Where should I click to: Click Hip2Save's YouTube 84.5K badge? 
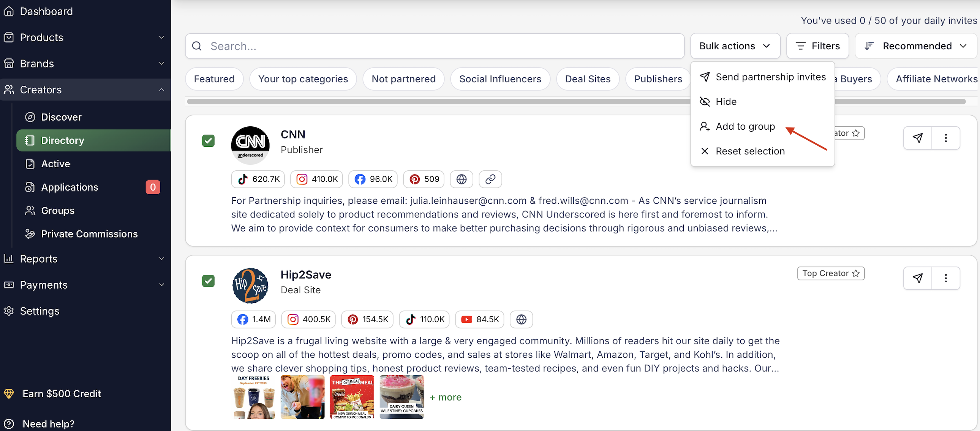pos(479,319)
